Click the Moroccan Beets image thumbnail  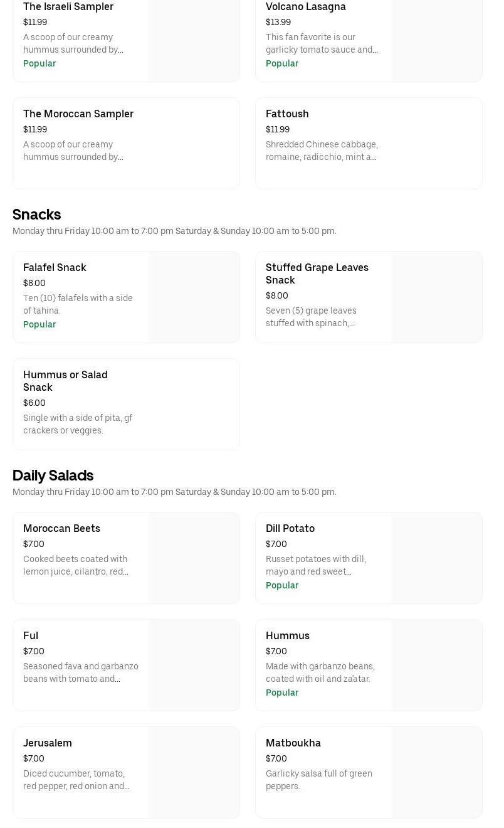tap(194, 558)
